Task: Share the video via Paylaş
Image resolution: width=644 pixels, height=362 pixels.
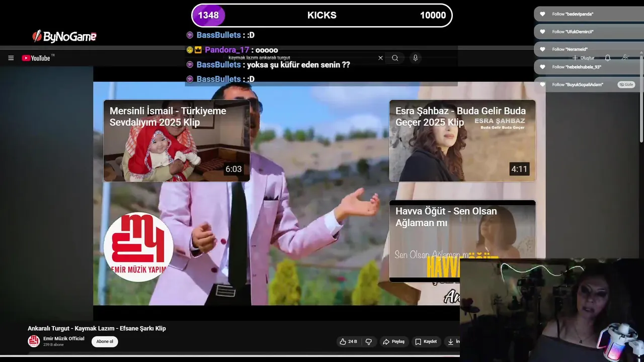Action: coord(393,341)
